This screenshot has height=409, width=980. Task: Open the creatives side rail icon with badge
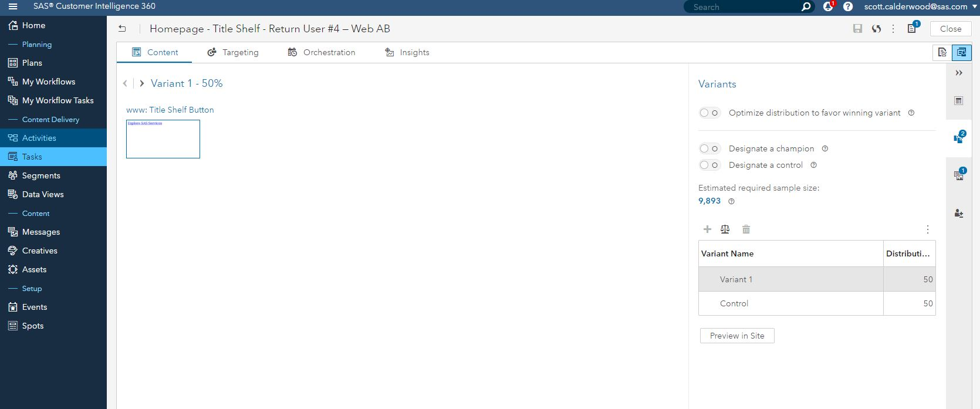click(959, 174)
